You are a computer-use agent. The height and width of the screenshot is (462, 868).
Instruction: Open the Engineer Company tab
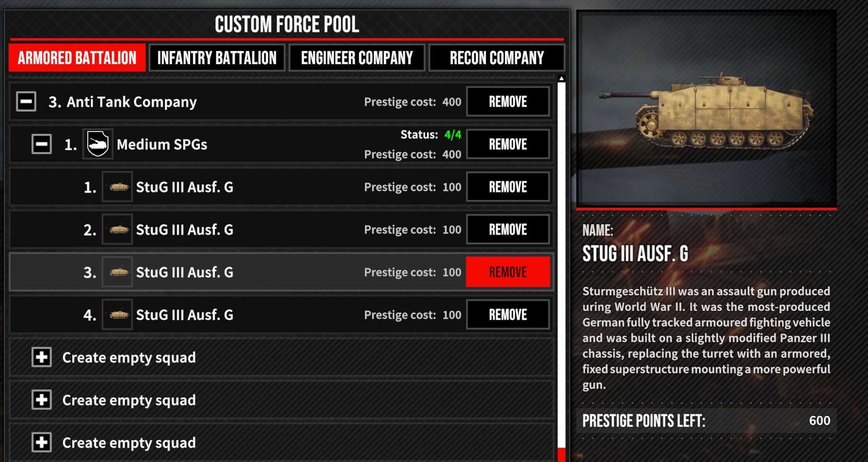pos(357,58)
